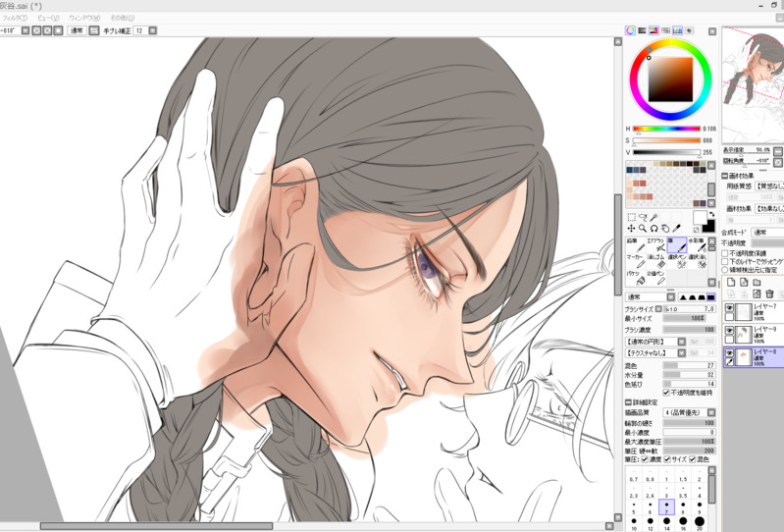The image size is (784, 532).
Task: Open the 用紙質感 paper texture dropdown
Action: [769, 186]
